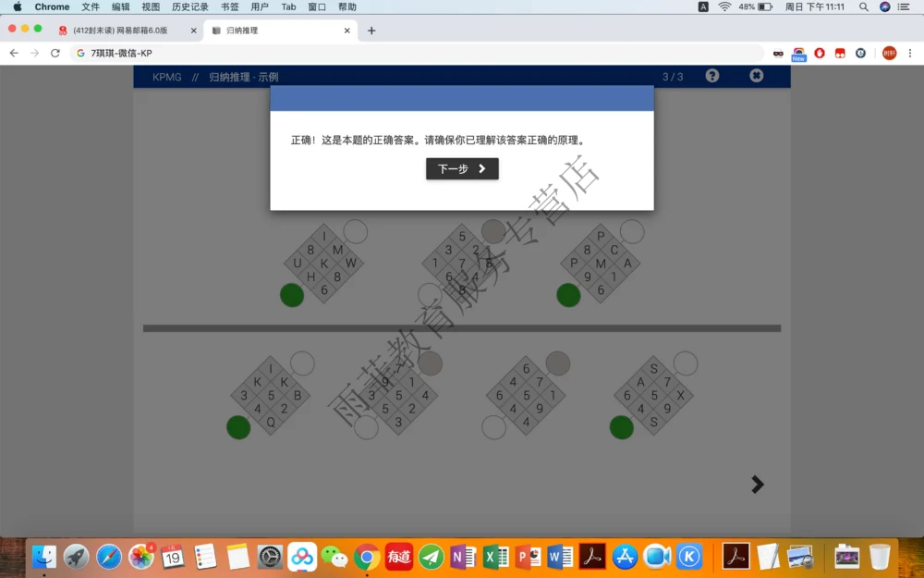The height and width of the screenshot is (578, 924).
Task: Click the Instagram-style extension marked New
Action: click(798, 51)
